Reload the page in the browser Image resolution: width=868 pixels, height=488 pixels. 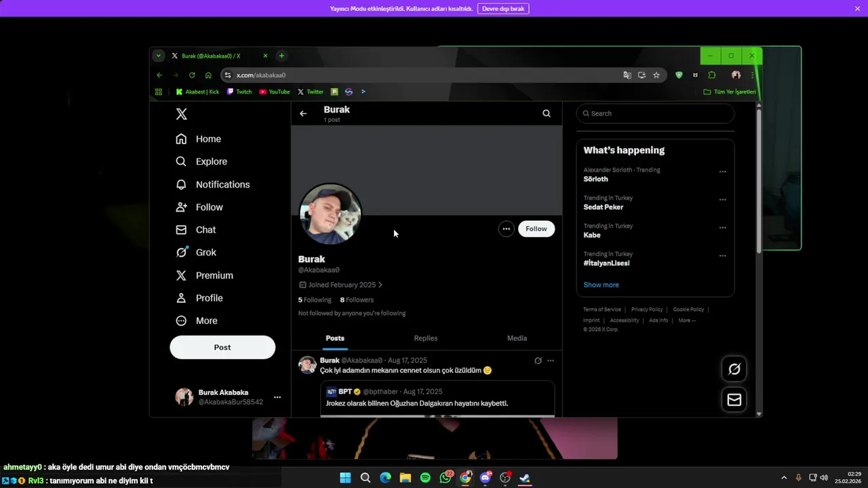[x=192, y=75]
